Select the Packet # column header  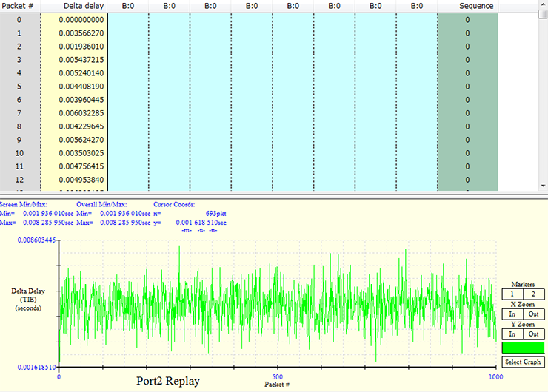pyautogui.click(x=20, y=6)
